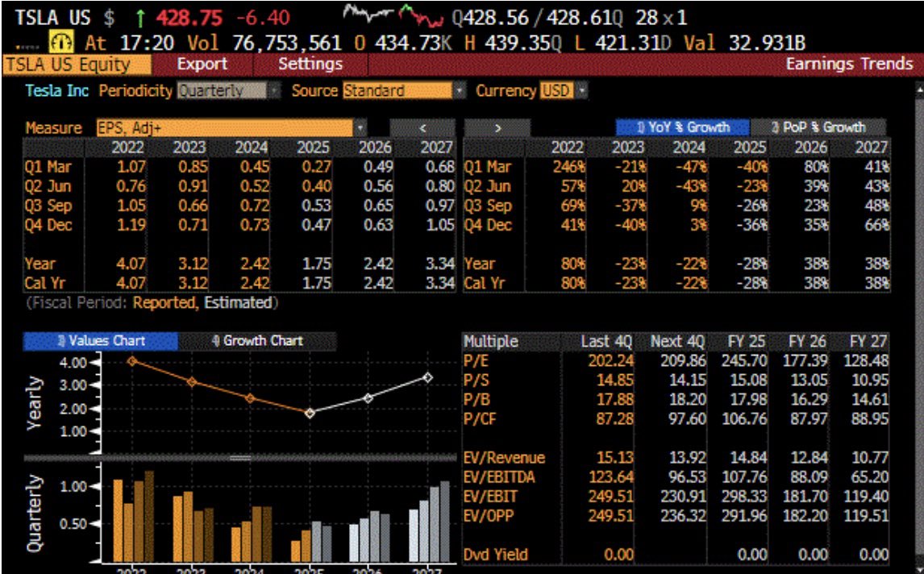
Task: Click Q1 Mar 2022 EPS value 1.07
Action: point(132,167)
